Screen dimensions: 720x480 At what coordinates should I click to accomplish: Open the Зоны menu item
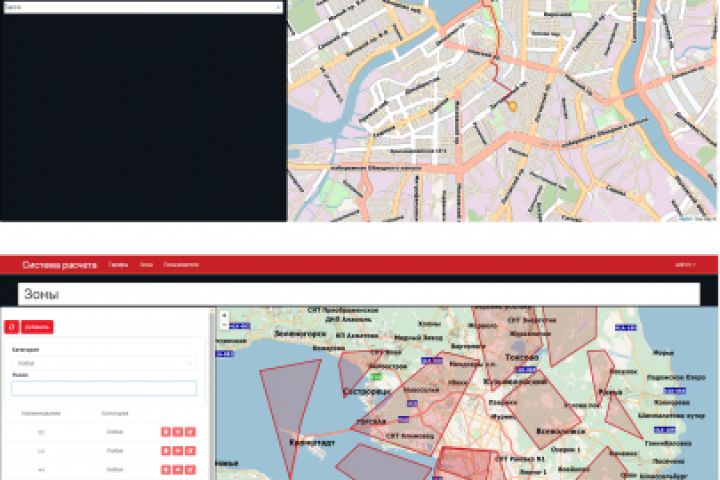coord(146,265)
